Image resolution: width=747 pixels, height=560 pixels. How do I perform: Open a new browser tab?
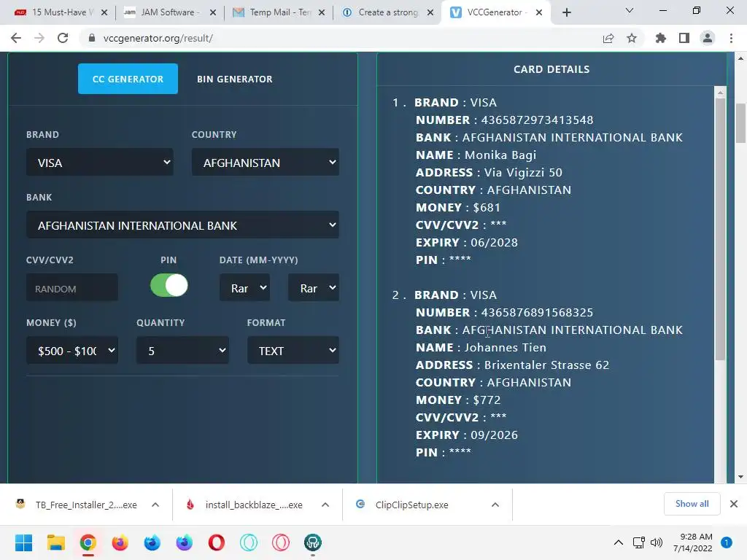click(566, 12)
